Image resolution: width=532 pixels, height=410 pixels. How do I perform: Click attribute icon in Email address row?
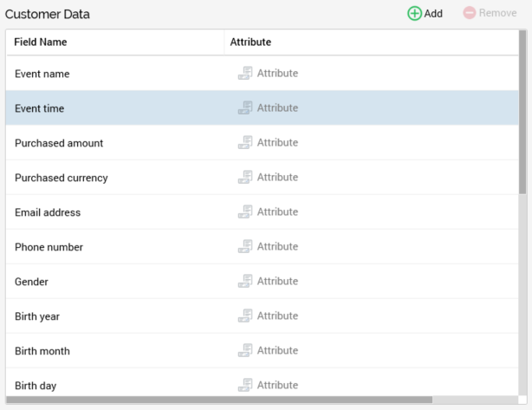245,212
